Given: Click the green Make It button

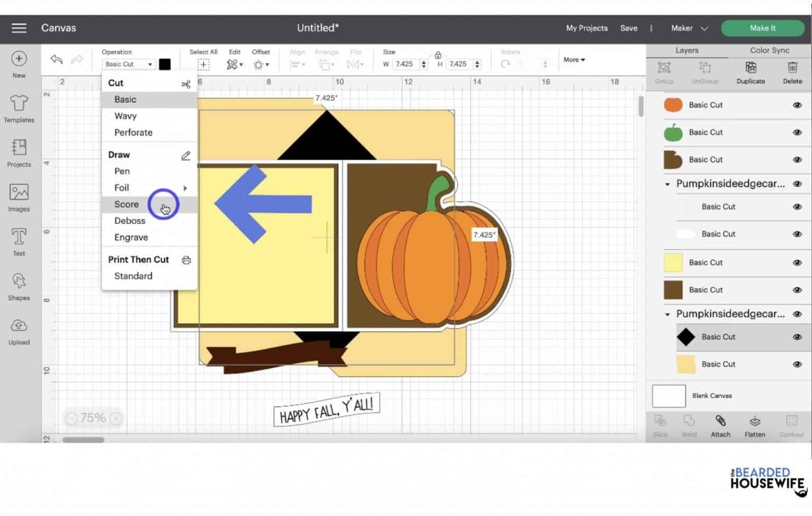Looking at the screenshot, I should (762, 27).
